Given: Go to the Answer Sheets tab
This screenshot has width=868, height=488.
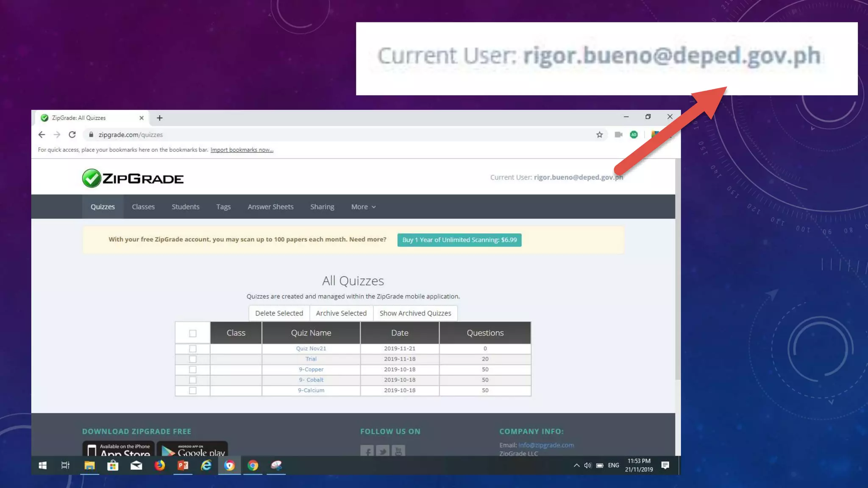Looking at the screenshot, I should (270, 207).
